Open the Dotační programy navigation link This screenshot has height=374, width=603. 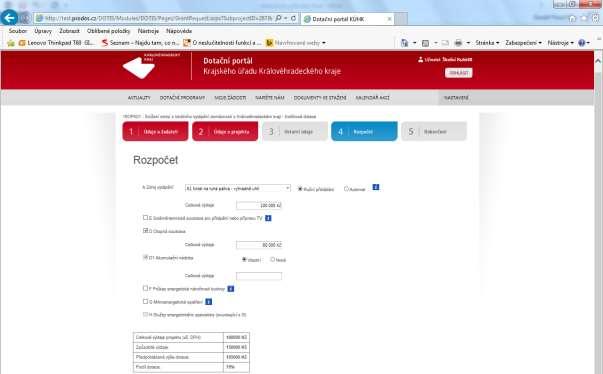tap(182, 98)
